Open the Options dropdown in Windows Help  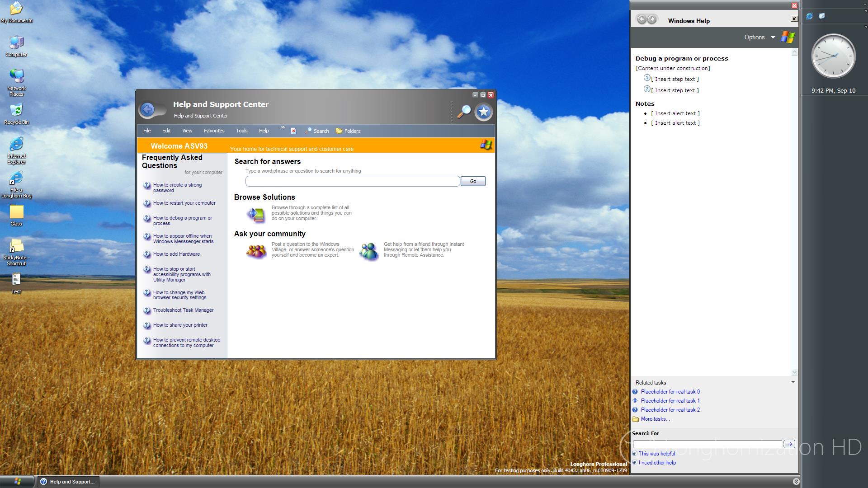pos(759,38)
